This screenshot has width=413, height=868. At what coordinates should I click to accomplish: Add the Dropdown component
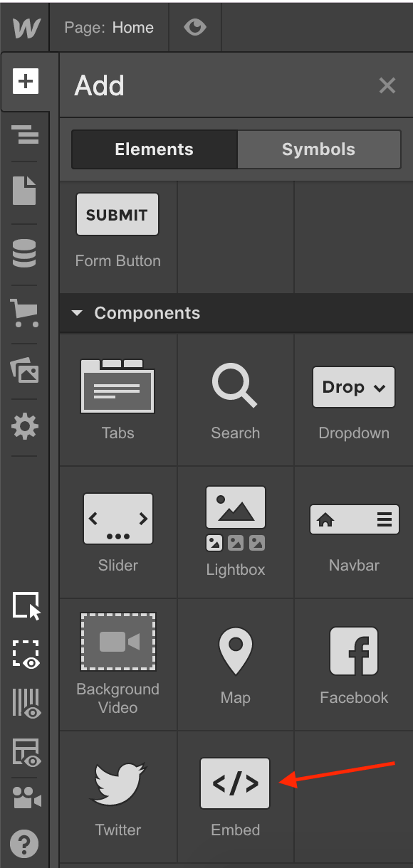click(x=353, y=387)
